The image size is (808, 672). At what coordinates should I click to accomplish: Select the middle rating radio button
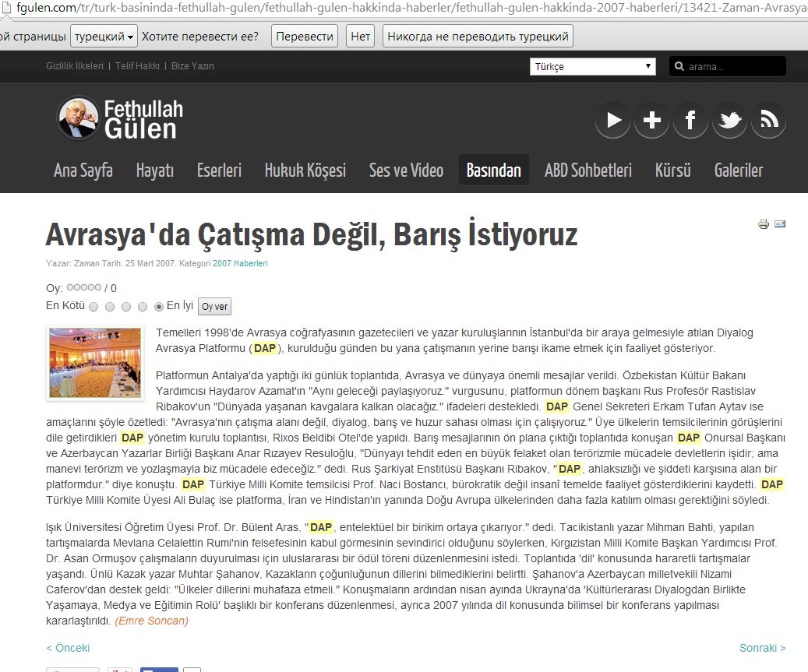coord(126,307)
